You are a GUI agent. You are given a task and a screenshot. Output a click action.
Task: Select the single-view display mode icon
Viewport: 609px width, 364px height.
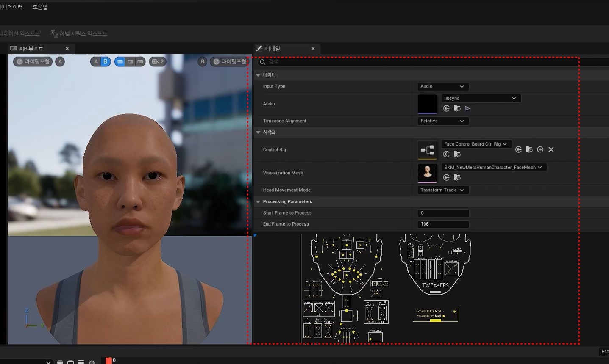[120, 62]
